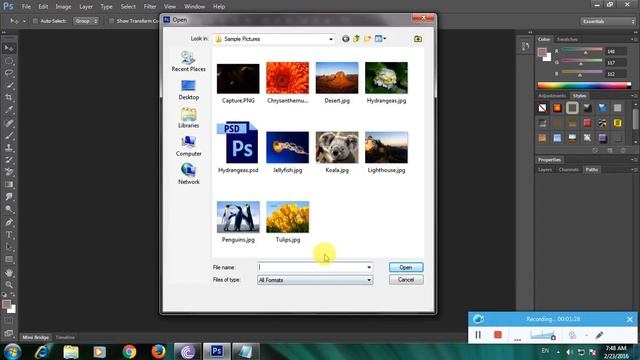The image size is (640, 360).
Task: Open Libraries location in dialog
Action: [x=189, y=118]
